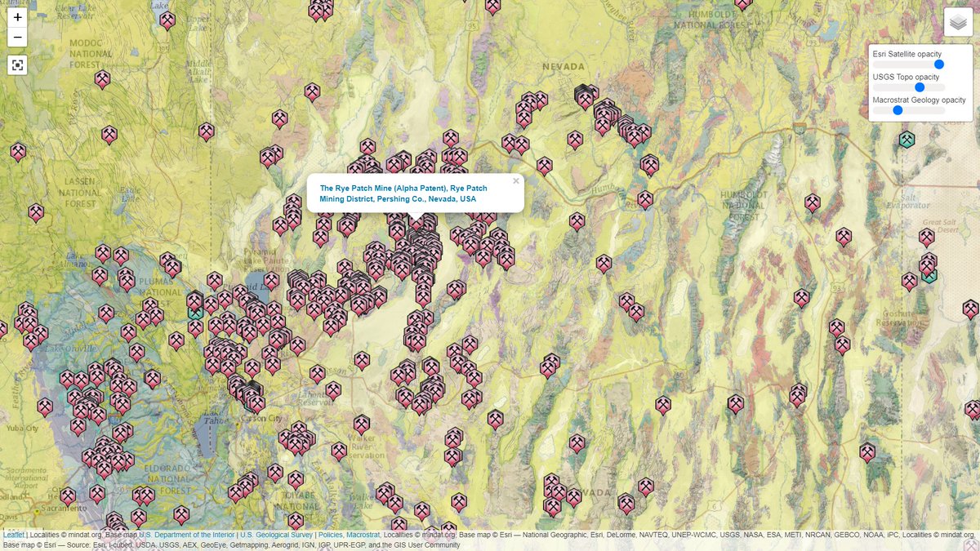Image resolution: width=980 pixels, height=551 pixels.
Task: Open the U.S. Geological Survey link
Action: pos(276,535)
